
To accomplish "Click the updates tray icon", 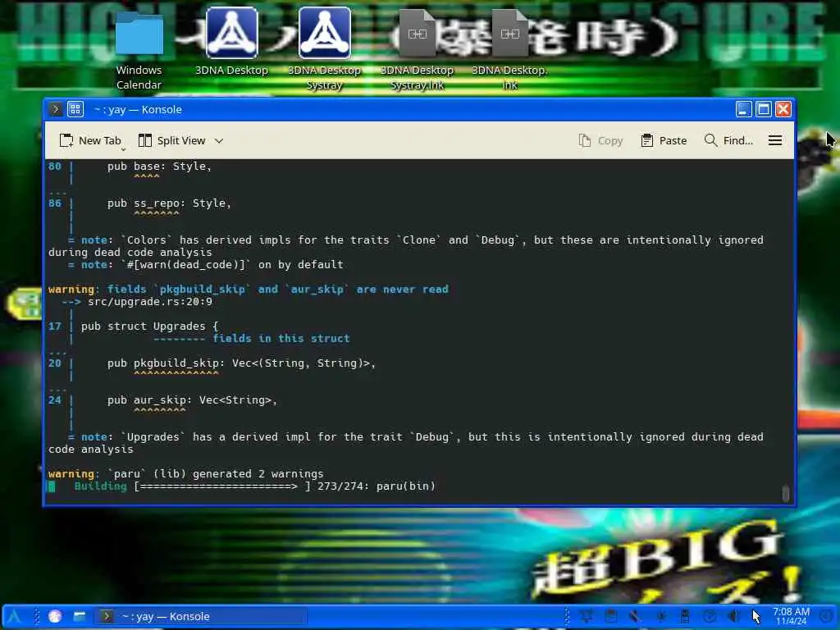I will (x=710, y=617).
